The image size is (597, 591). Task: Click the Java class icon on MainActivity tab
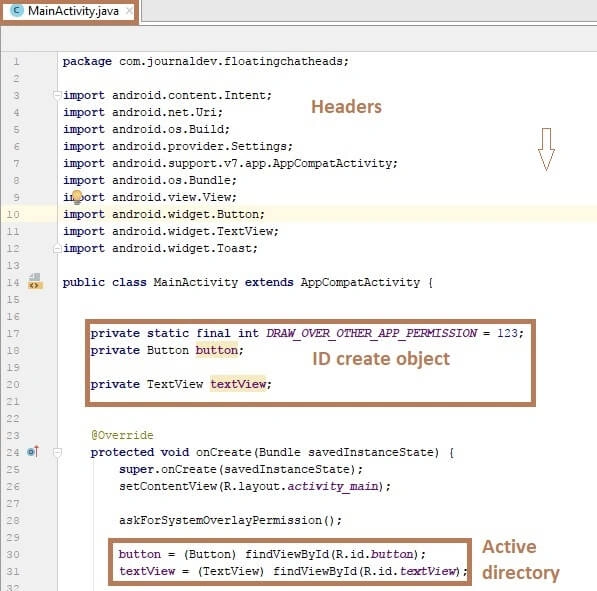(17, 11)
